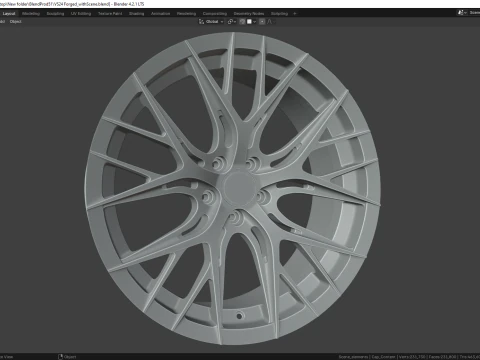This screenshot has height=360, width=480.
Task: Toggle the snapping magnet icon
Action: point(242,22)
